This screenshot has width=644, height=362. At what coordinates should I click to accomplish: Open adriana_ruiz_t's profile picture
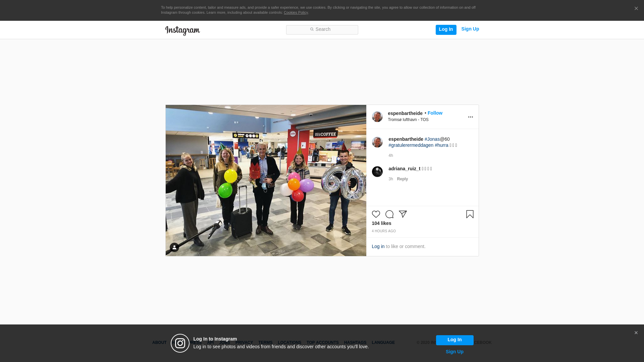point(377,172)
